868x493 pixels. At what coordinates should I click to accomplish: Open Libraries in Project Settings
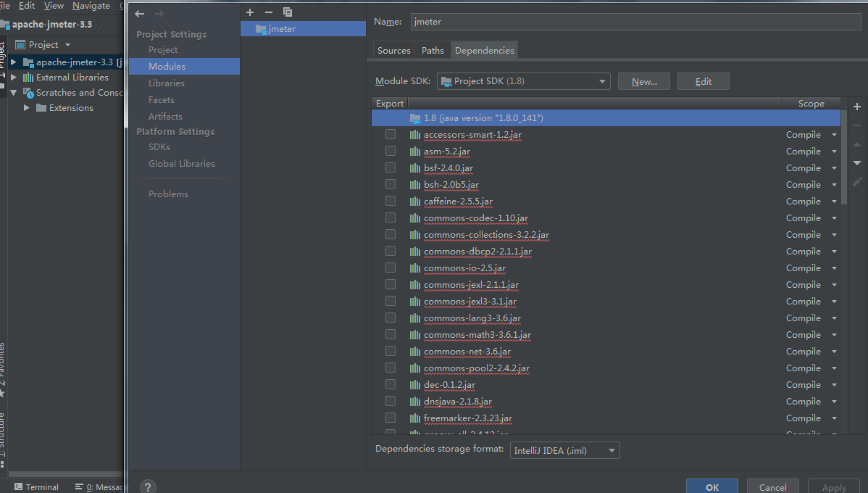click(x=167, y=83)
